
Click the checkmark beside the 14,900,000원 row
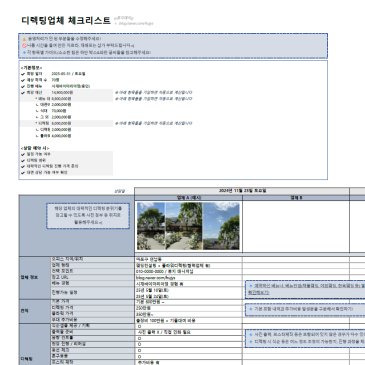point(23,93)
